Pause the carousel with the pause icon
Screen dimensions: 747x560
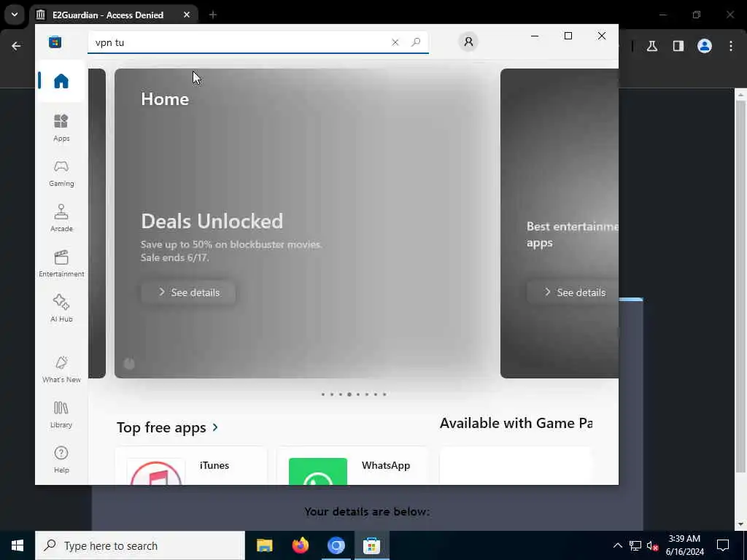pos(129,364)
